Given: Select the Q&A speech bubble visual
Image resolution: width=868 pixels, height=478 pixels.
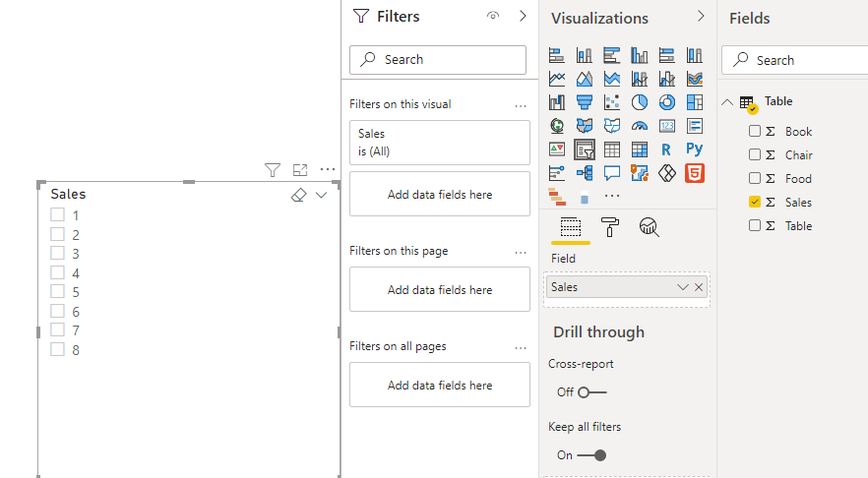Looking at the screenshot, I should (x=612, y=173).
